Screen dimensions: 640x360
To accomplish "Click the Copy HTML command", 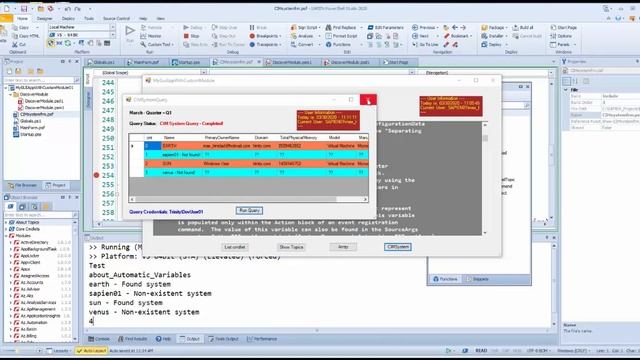I will click(x=25, y=36).
